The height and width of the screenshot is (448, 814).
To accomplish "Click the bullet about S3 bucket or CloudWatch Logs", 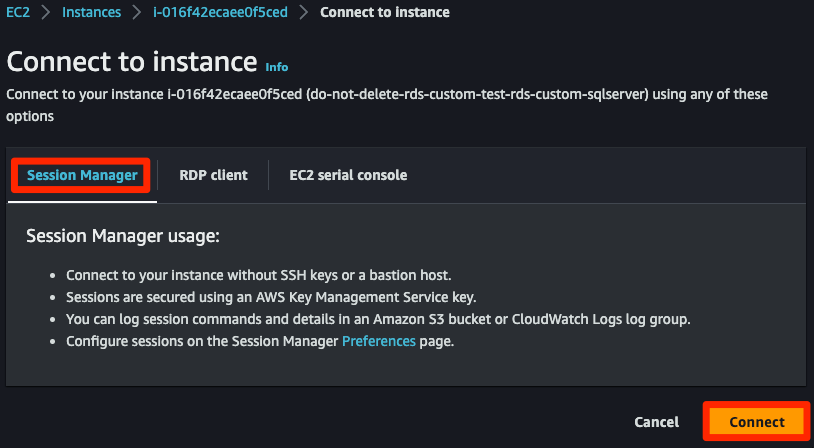I will click(378, 319).
